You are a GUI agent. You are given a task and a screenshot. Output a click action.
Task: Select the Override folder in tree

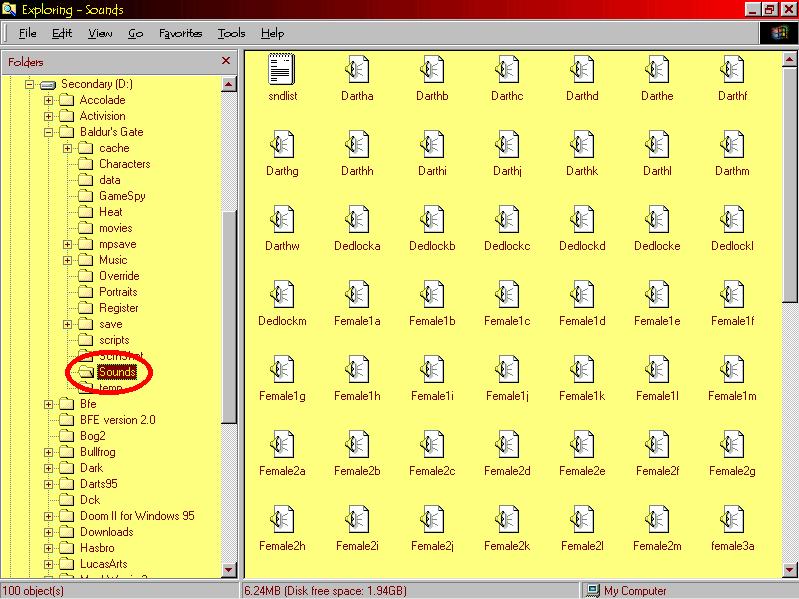[x=118, y=276]
